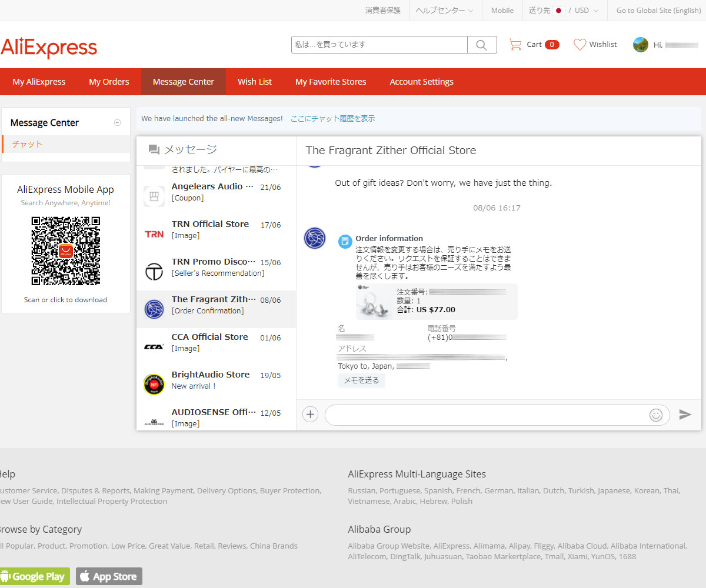Click the AliExpress logo
Viewport: 706px width, 588px height.
coord(49,47)
